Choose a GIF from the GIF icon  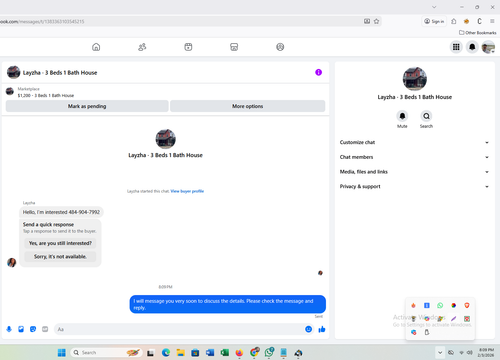tap(45, 329)
